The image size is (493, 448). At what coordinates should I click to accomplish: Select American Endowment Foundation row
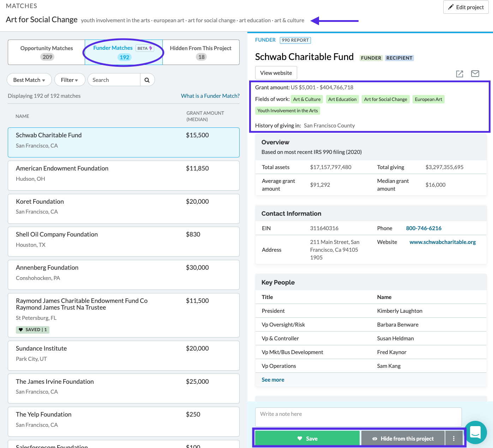[124, 175]
